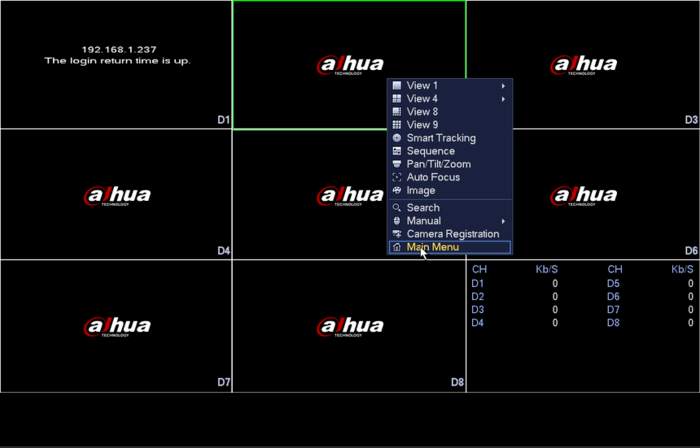Viewport: 700px width, 448px height.
Task: Click the View 9 grid icon
Action: tap(396, 125)
